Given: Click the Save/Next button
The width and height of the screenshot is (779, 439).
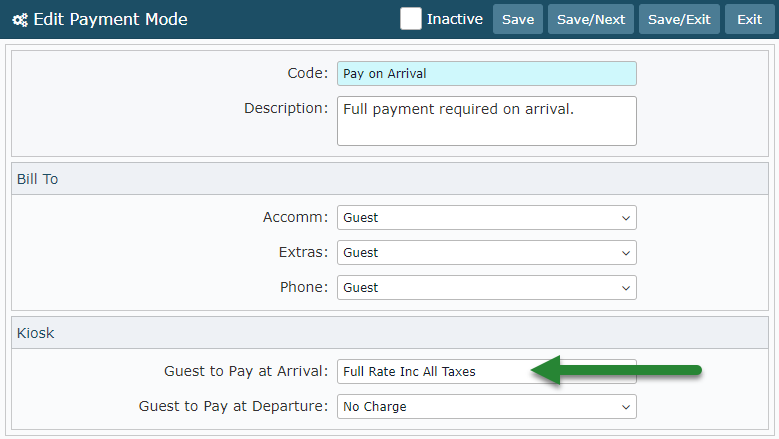Looking at the screenshot, I should tap(590, 19).
